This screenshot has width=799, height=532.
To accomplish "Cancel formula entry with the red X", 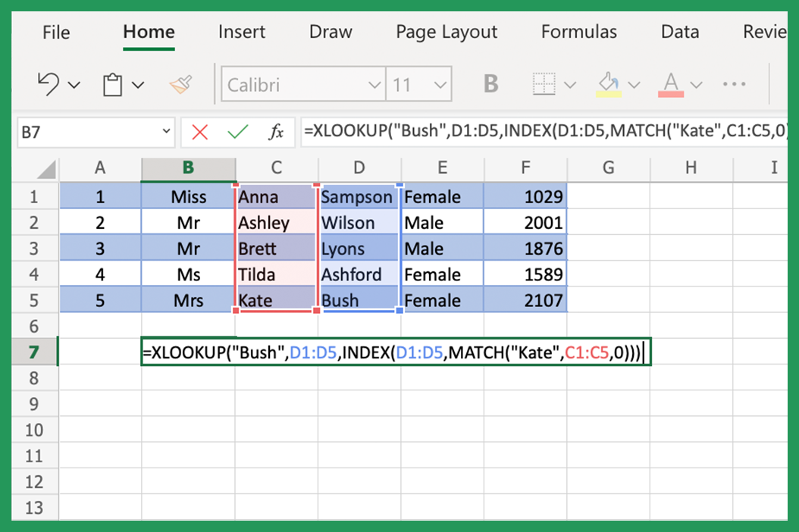I will coord(199,132).
